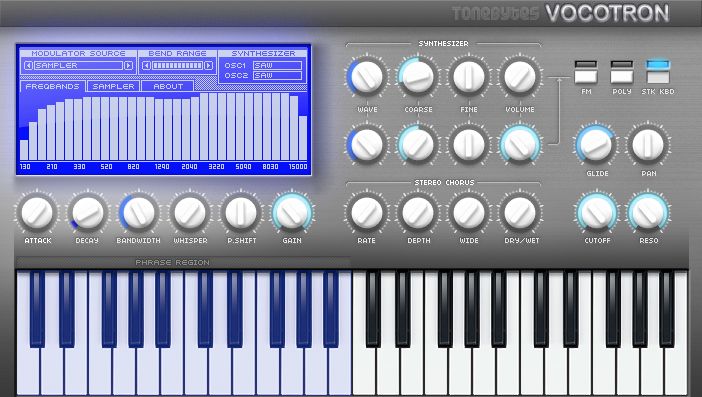The height and width of the screenshot is (397, 702).
Task: Click the 1240 Hz frequency band bar
Action: point(159,129)
